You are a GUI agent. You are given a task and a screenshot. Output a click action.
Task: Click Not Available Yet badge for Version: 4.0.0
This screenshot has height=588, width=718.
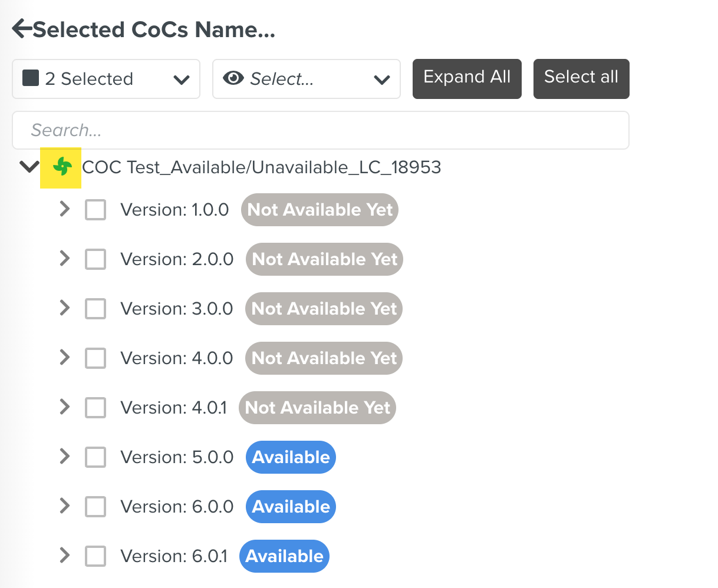pyautogui.click(x=324, y=358)
